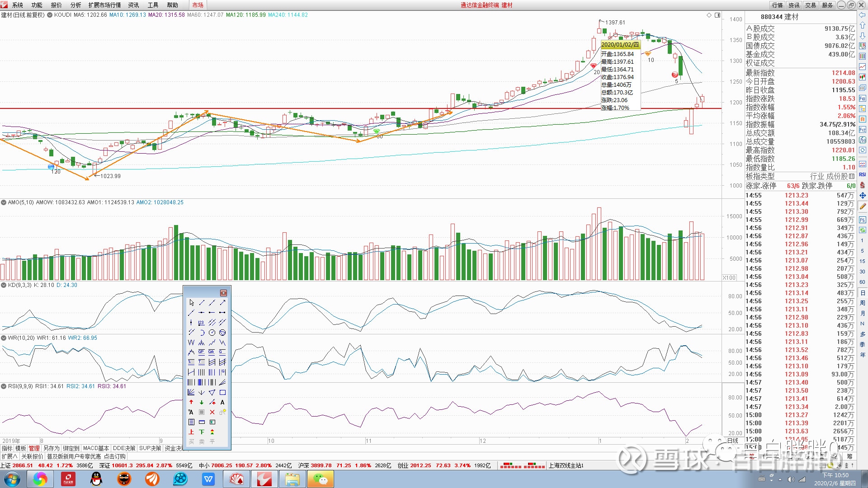Expand the 板指类型 list icon

[852, 176]
